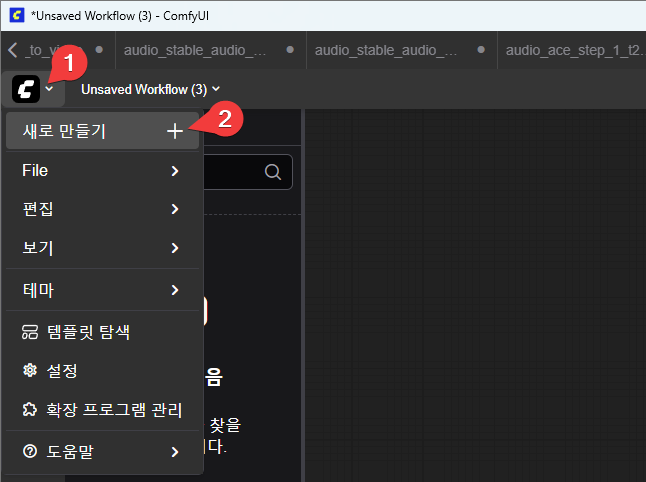The width and height of the screenshot is (646, 482).
Task: Click the plus icon beside 새로 만들기
Action: coord(175,131)
